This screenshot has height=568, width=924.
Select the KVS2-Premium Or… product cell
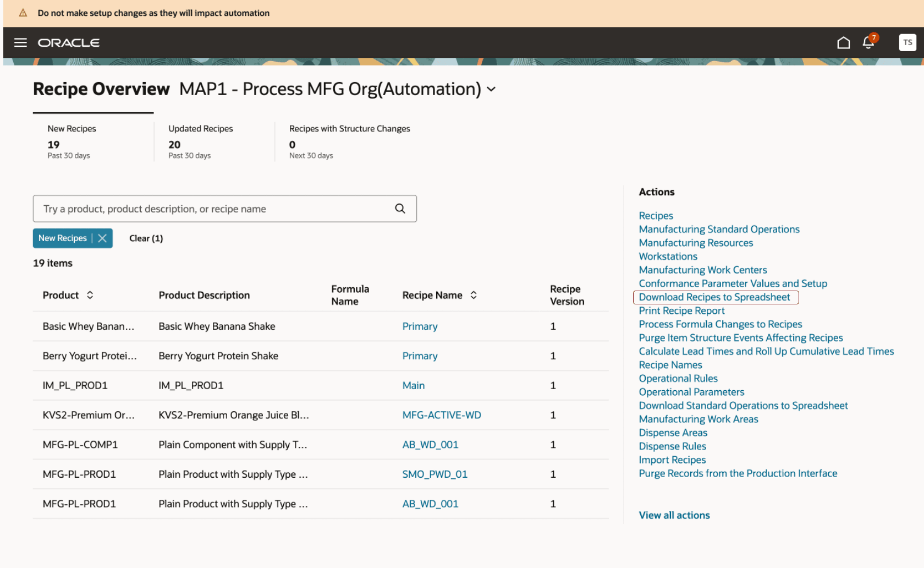coord(88,415)
